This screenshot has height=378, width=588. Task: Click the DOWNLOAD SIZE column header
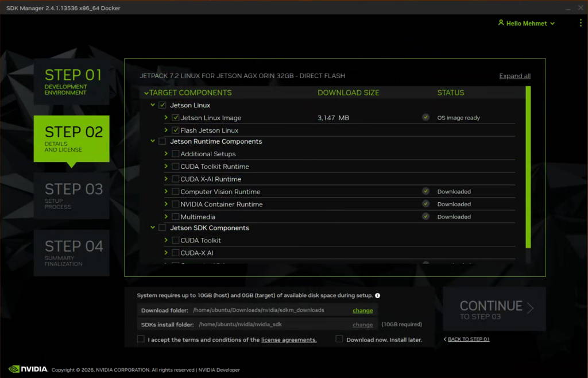tap(348, 92)
